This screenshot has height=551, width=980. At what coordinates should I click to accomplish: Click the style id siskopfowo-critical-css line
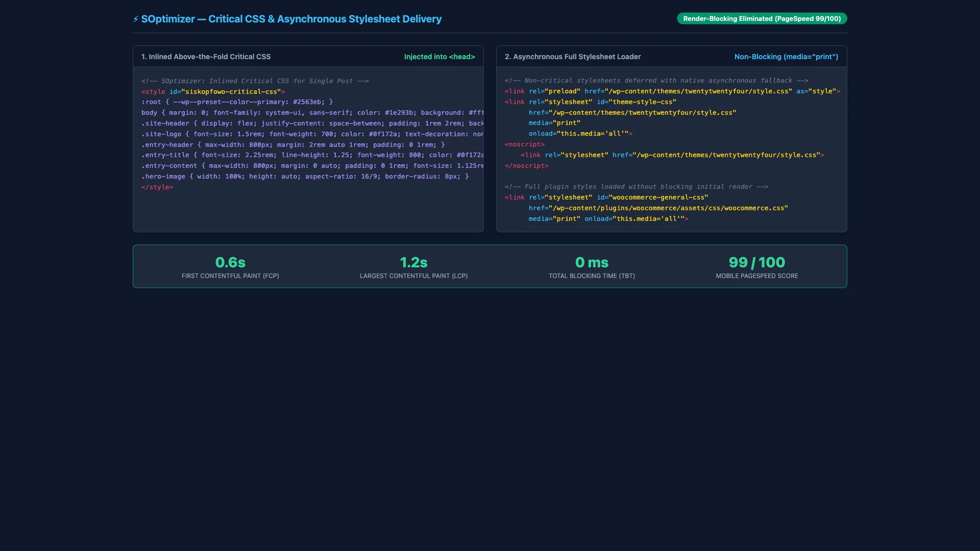[213, 92]
